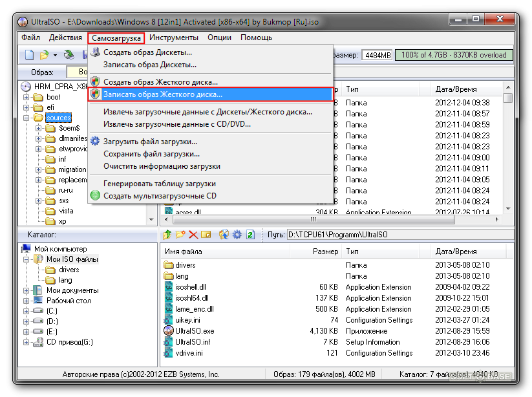Click the blue gear settings icon

click(x=237, y=235)
